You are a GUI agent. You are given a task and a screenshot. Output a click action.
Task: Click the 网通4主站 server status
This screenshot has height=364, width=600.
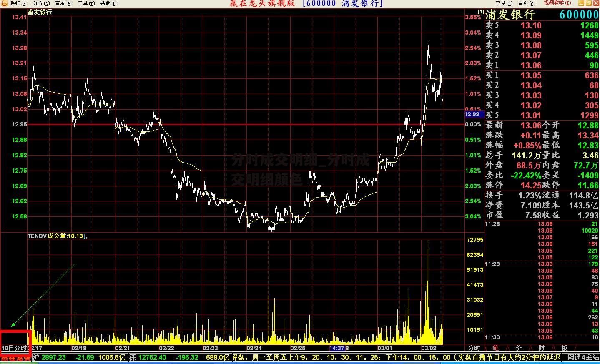point(582,357)
